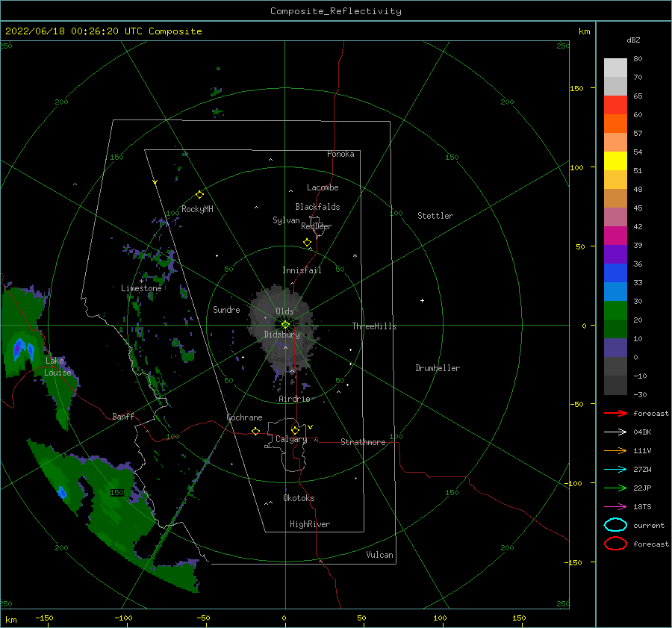Click the white asterisk marker east of Innisfail

(355, 256)
